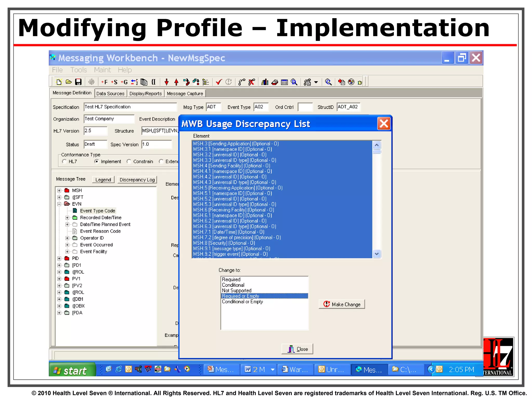Select the Implement conformance radio button
The height and width of the screenshot is (399, 532).
[97, 161]
